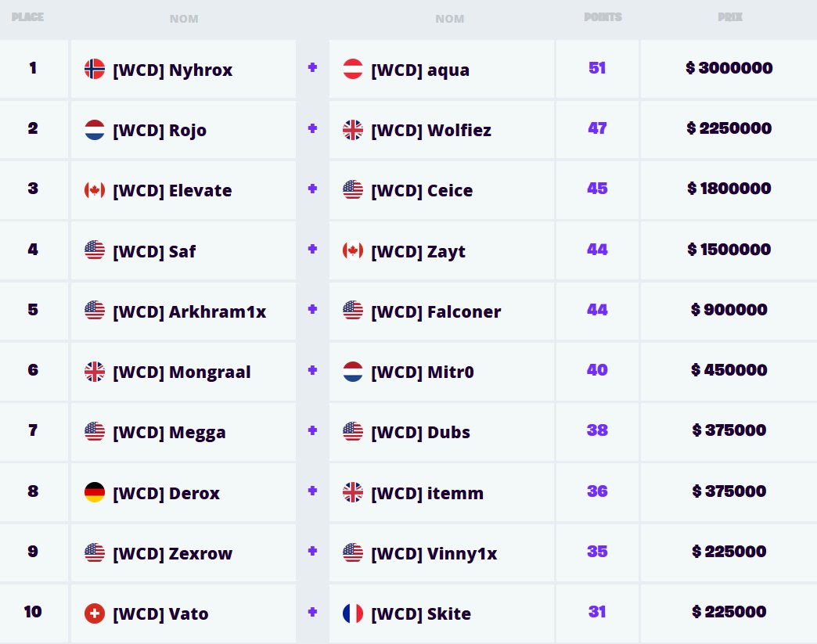The height and width of the screenshot is (644, 817).
Task: Click place number 7 for Megga's row
Action: coord(33,430)
